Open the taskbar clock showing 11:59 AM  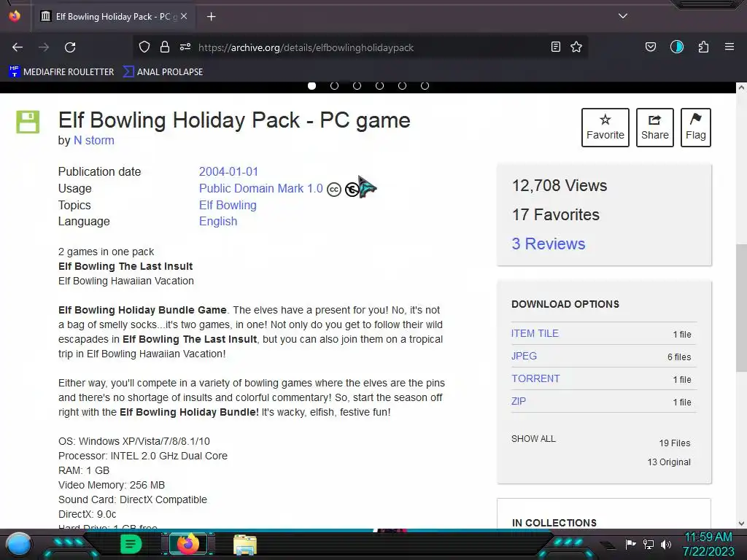click(709, 544)
